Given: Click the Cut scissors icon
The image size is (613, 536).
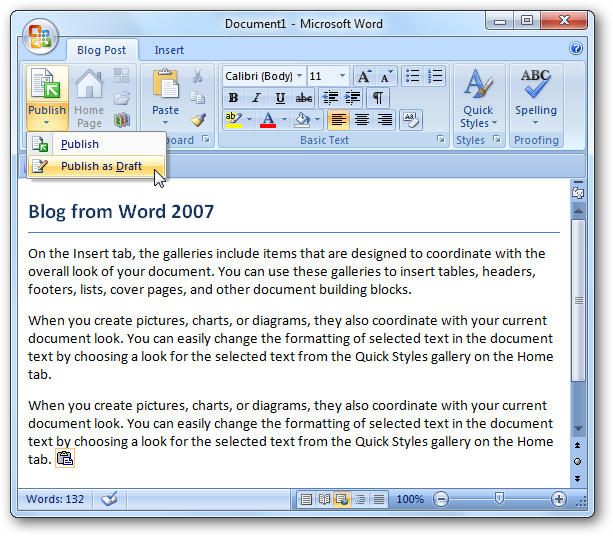Looking at the screenshot, I should coord(197,76).
